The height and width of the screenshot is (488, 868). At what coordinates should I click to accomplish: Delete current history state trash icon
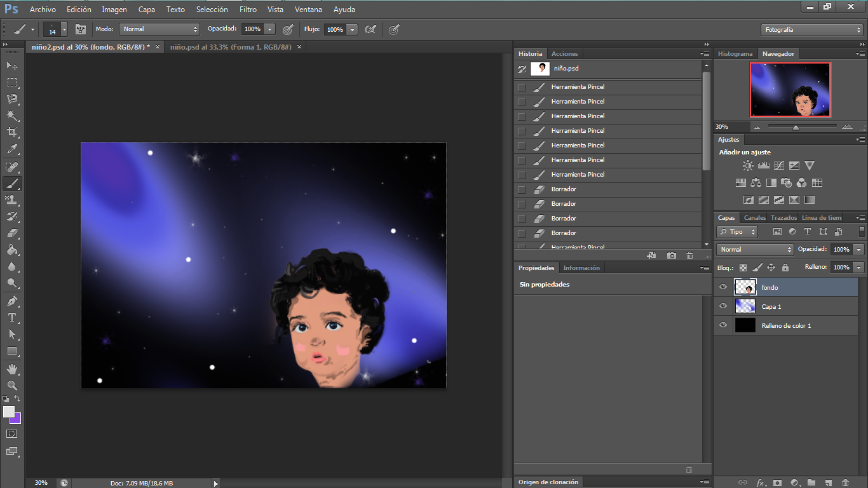click(x=689, y=255)
